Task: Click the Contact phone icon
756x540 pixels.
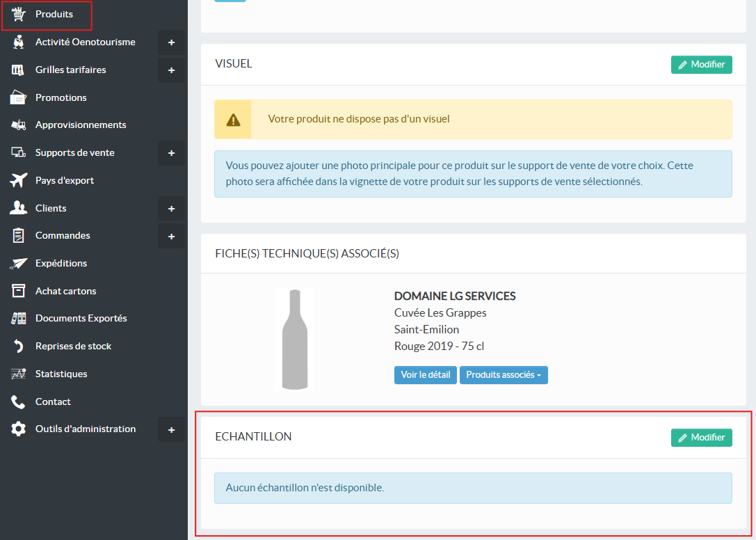Action: click(19, 402)
